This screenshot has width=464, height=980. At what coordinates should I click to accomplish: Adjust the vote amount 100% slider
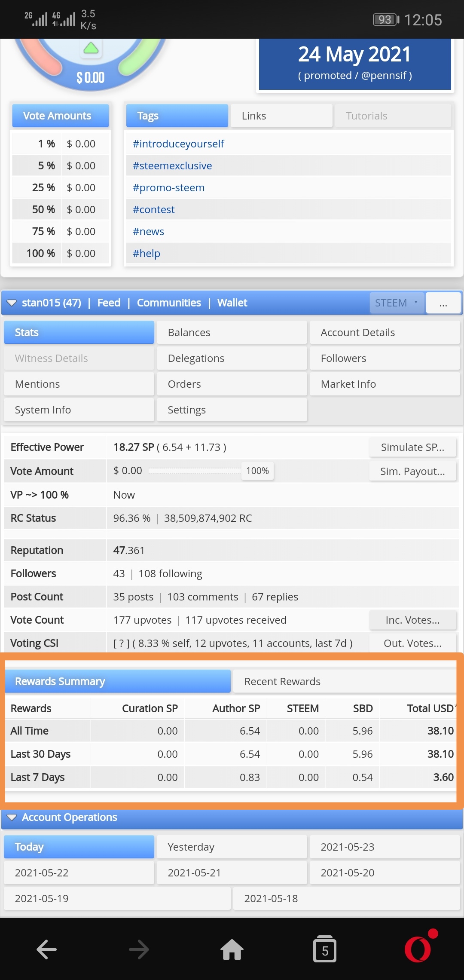point(257,471)
